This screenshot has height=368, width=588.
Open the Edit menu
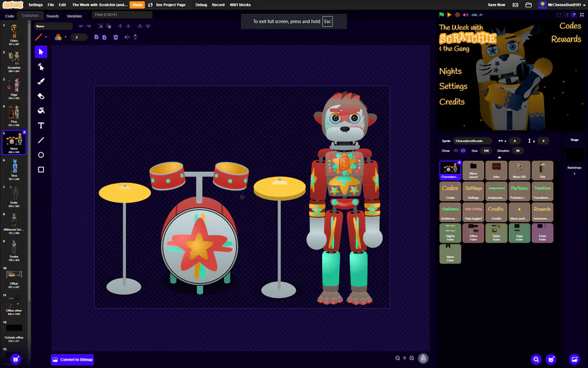click(62, 5)
